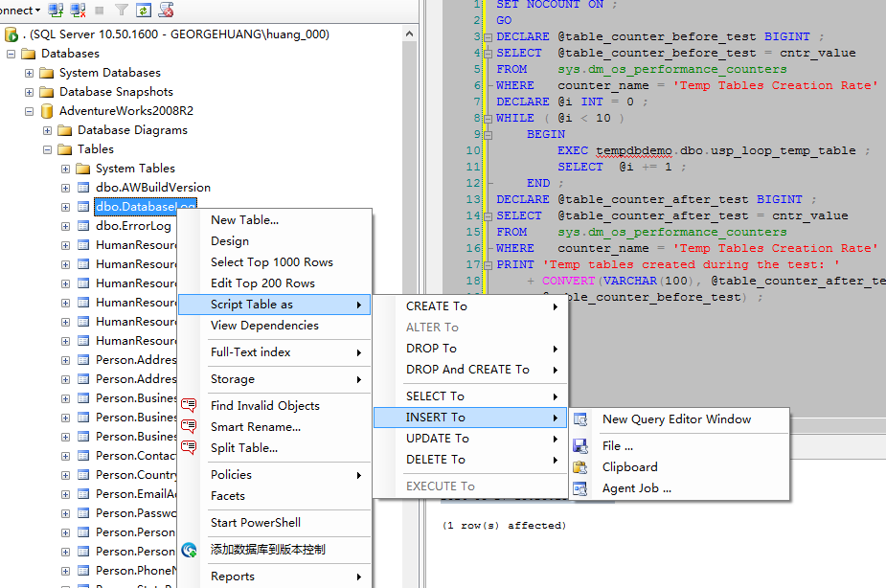
Task: Select the Person.Contac table row
Action: click(136, 455)
